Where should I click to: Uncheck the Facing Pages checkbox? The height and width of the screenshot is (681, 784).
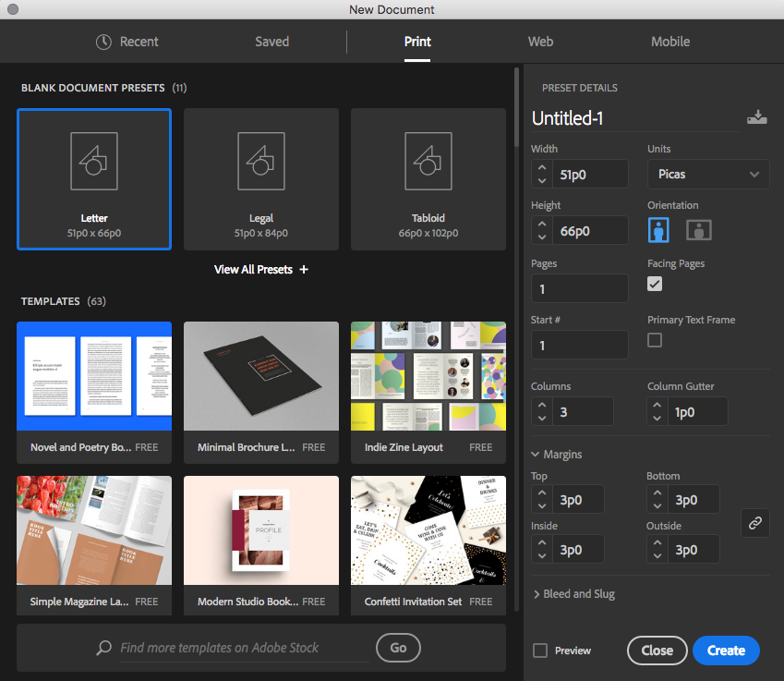point(655,284)
